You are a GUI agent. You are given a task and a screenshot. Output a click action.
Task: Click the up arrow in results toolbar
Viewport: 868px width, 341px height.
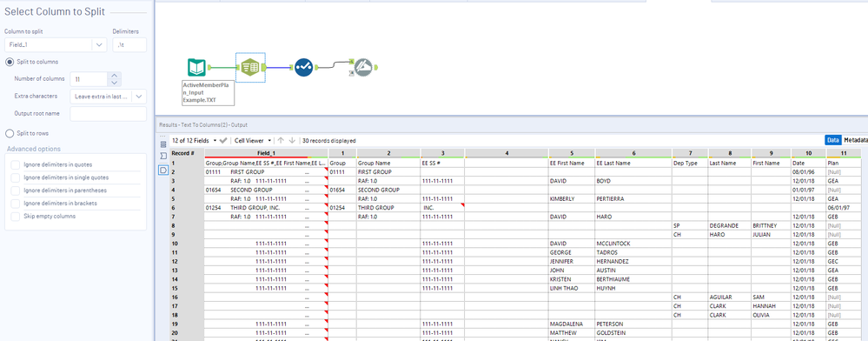coord(281,141)
